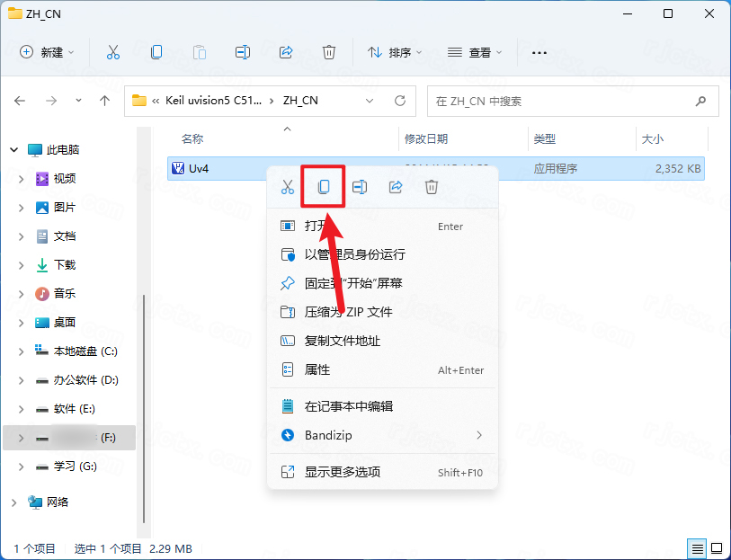
Task: Click ZH_CN breadcrumb segment
Action: [300, 101]
